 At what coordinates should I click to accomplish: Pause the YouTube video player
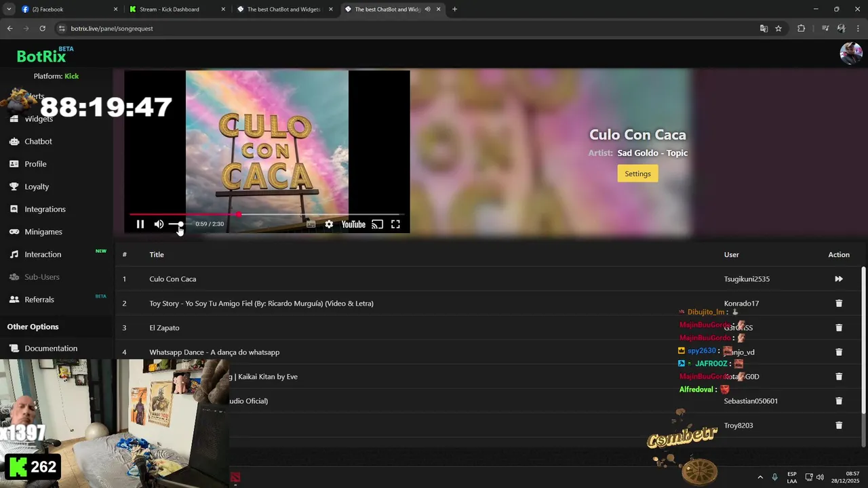(x=140, y=224)
